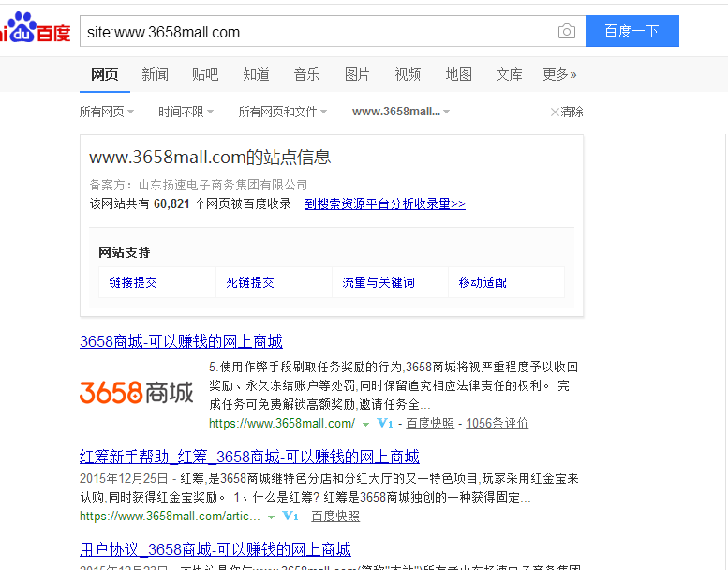Open dropdown arrow next to 3658mall.com/artic... URL
The height and width of the screenshot is (570, 728).
(271, 517)
